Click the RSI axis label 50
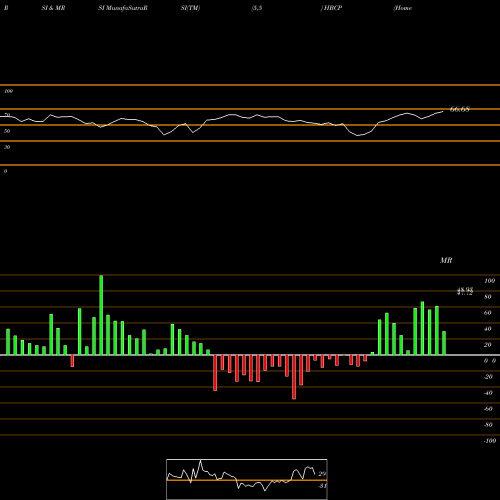Image resolution: width=500 pixels, height=500 pixels. 7,131
